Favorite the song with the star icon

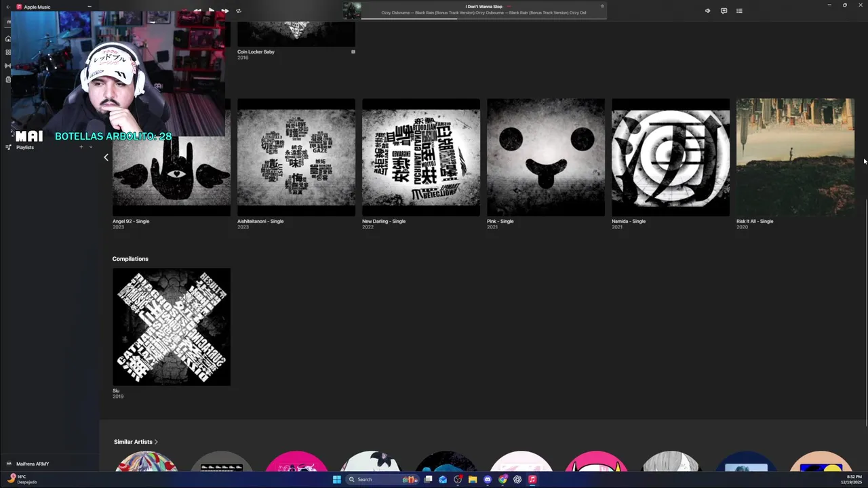click(602, 6)
